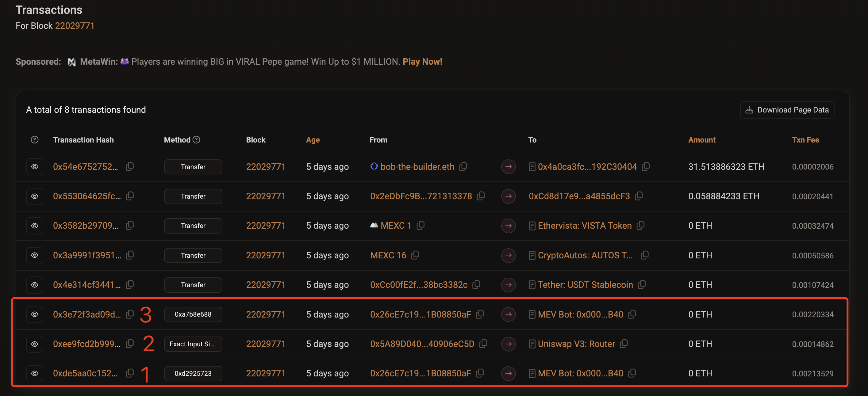Copy hash 0x54e6752752 to clipboard
868x396 pixels.
(x=130, y=166)
